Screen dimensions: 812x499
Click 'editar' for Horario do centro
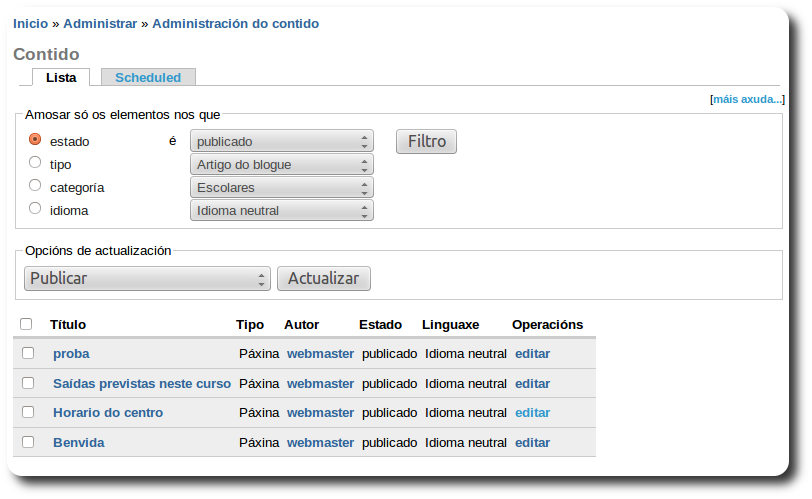pos(532,412)
